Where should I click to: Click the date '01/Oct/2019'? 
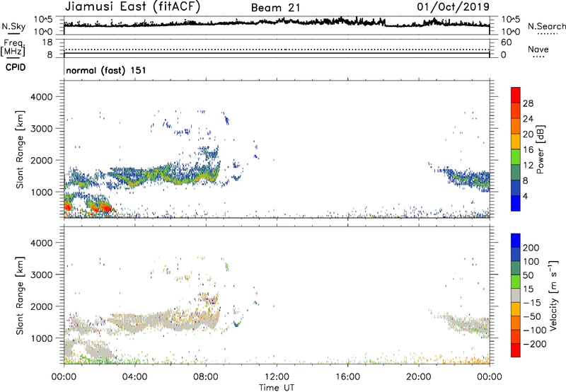(453, 7)
